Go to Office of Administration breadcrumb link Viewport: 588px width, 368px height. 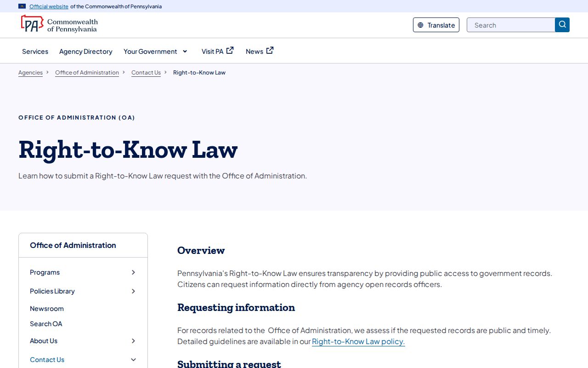[x=87, y=73]
